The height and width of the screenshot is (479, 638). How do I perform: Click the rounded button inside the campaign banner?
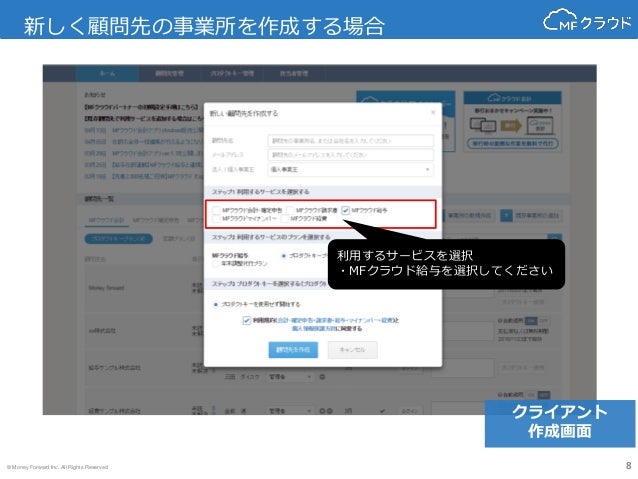[x=512, y=144]
